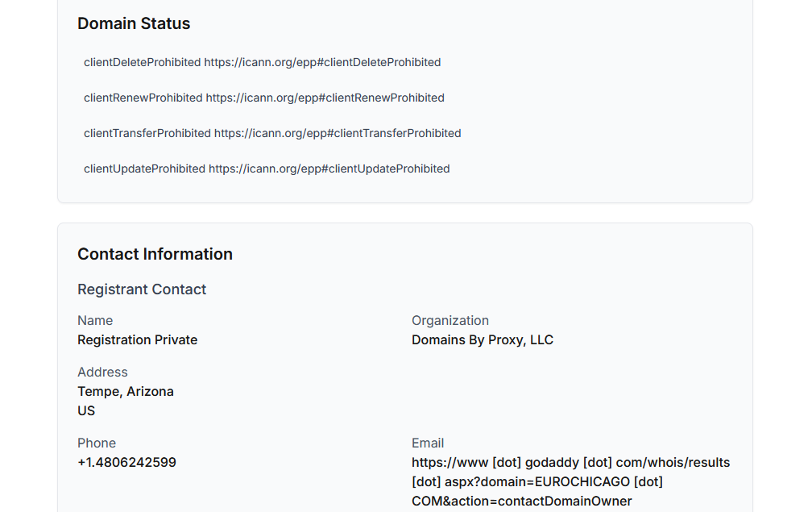Image resolution: width=812 pixels, height=512 pixels.
Task: Select the US country line
Action: pyautogui.click(x=86, y=411)
